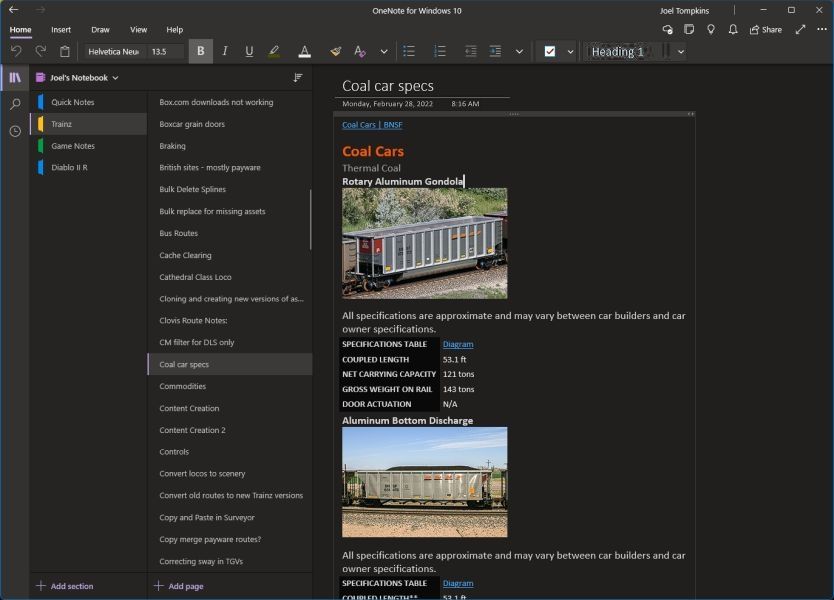Click the sync status cloud icon
The width and height of the screenshot is (834, 600).
click(667, 30)
